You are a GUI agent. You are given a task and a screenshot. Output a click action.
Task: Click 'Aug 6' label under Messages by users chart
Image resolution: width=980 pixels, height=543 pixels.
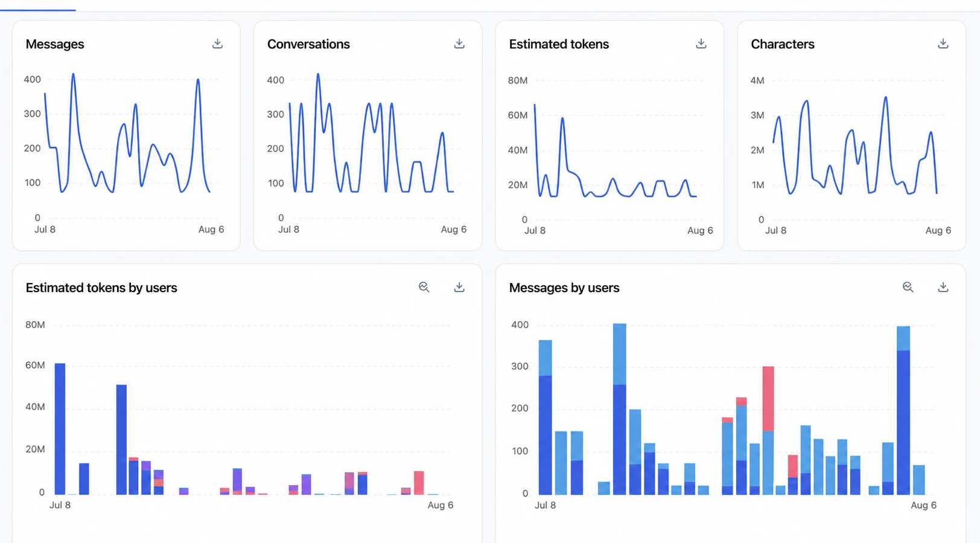923,505
